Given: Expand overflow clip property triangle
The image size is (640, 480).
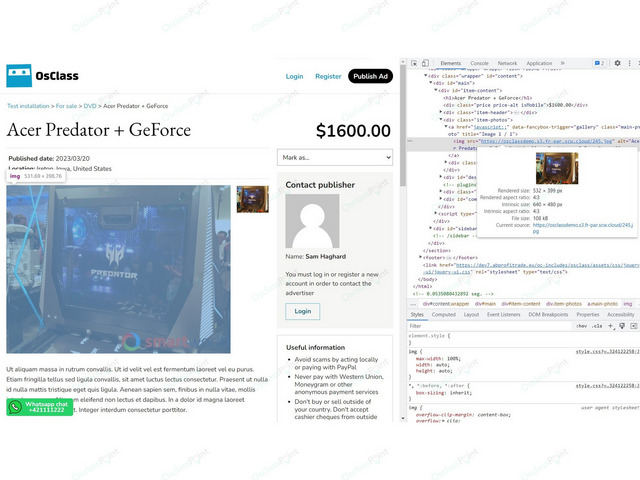Looking at the screenshot, I should click(x=443, y=420).
